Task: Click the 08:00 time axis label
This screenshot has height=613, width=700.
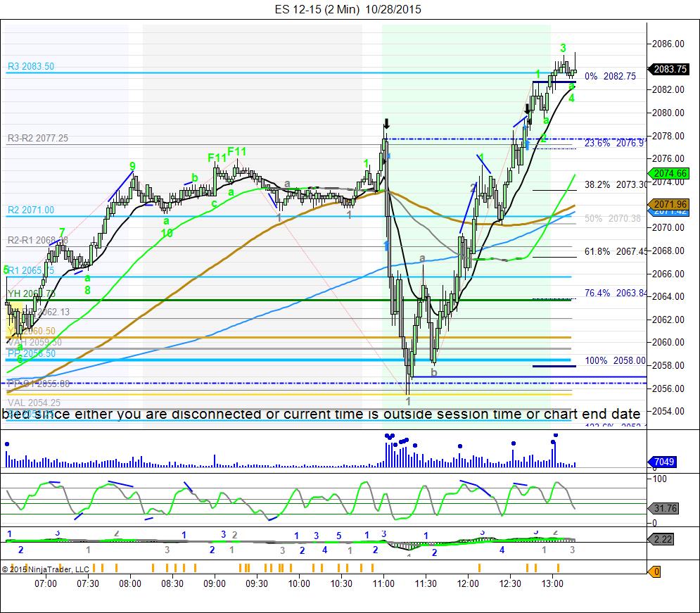Action: point(130,584)
